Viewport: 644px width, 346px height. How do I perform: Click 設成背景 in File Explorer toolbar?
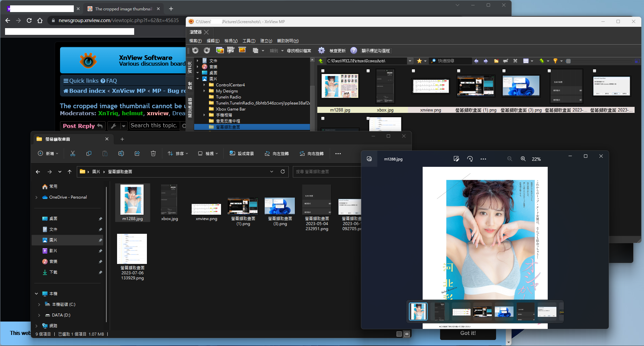(241, 154)
